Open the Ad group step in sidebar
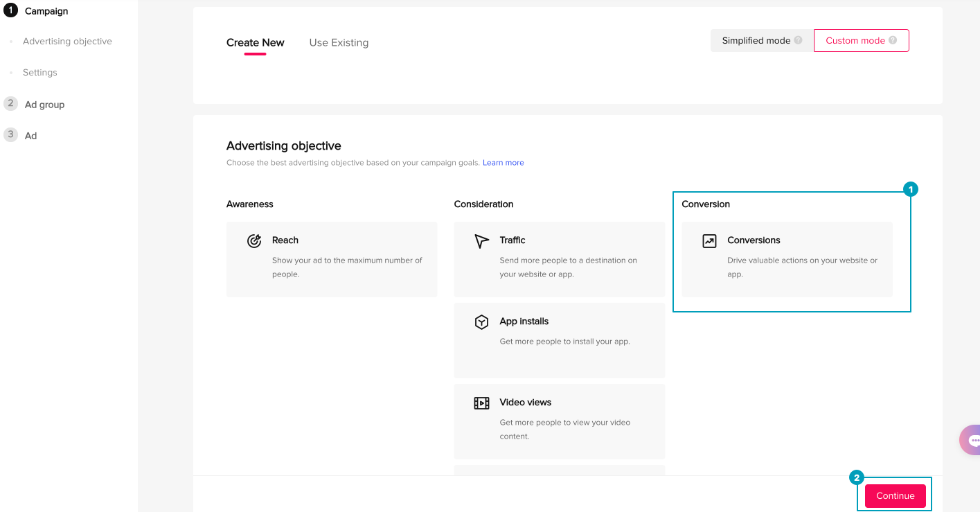 point(44,105)
